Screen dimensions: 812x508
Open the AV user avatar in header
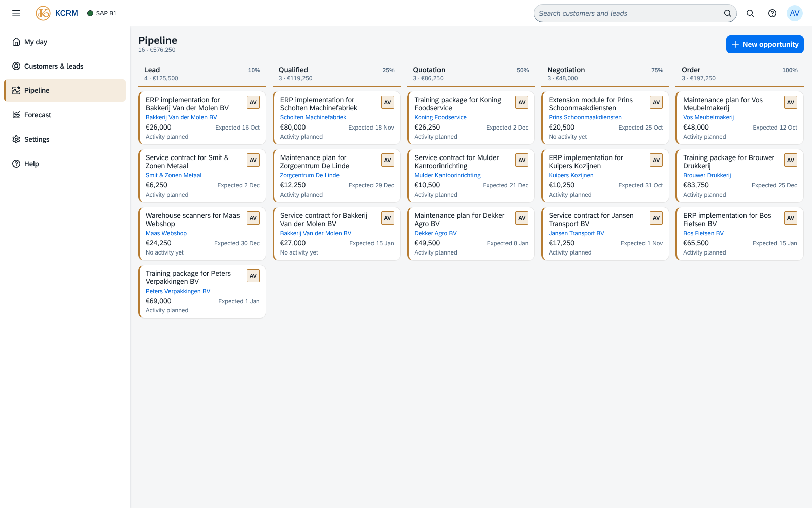(795, 13)
